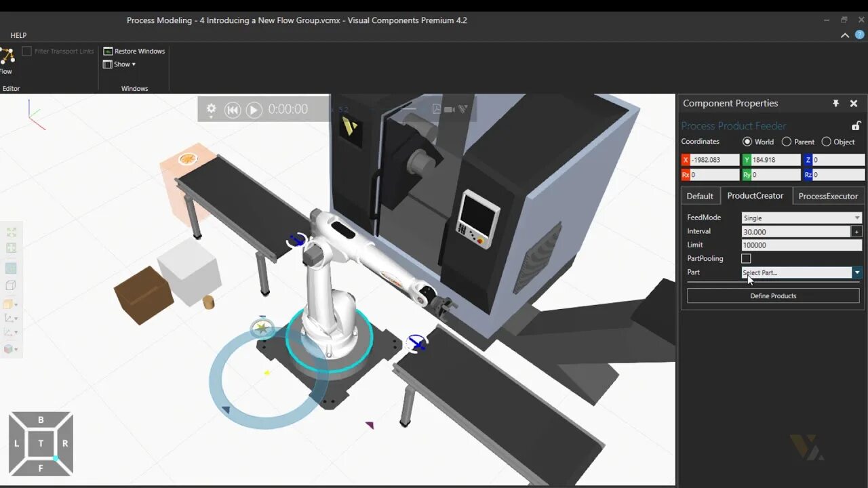Viewport: 868px width, 488px height.
Task: Toggle the PartPooling checkbox
Action: pyautogui.click(x=746, y=258)
